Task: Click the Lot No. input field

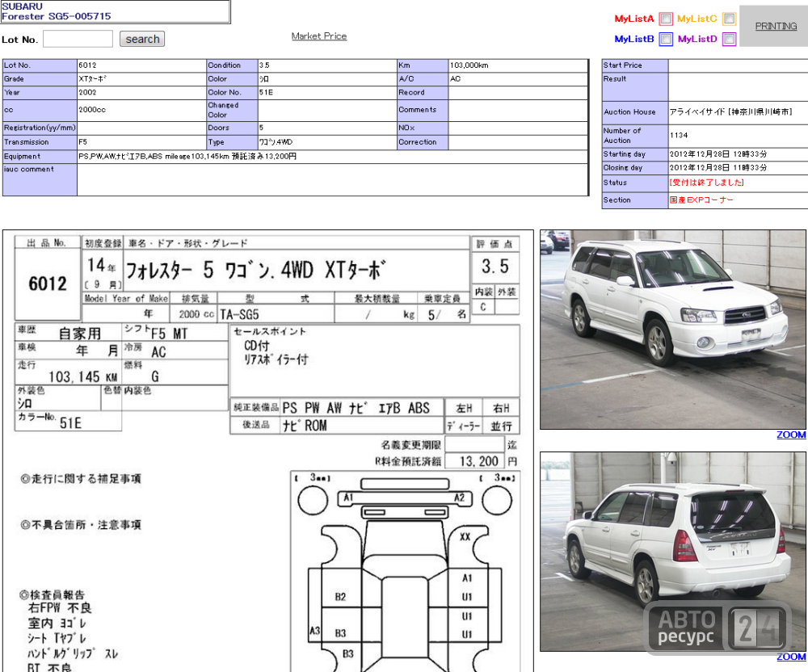Action: [x=78, y=39]
